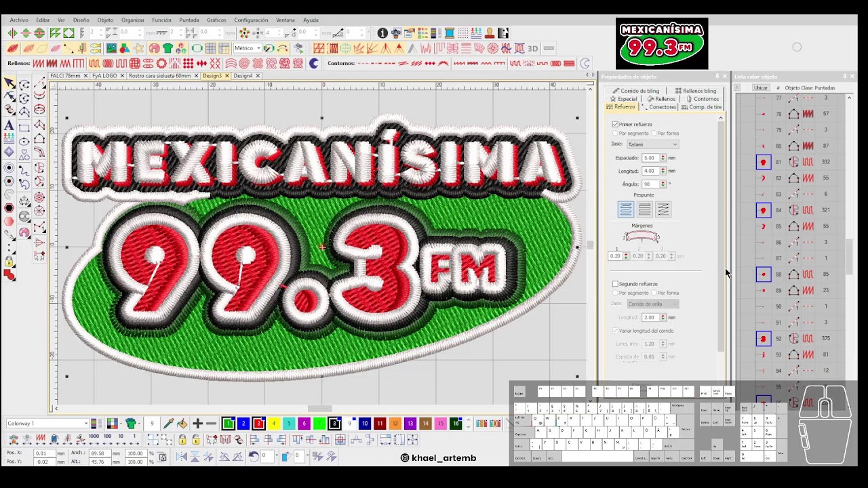
Task: Click the crescent moon fill icon after Rellenos
Action: [314, 63]
